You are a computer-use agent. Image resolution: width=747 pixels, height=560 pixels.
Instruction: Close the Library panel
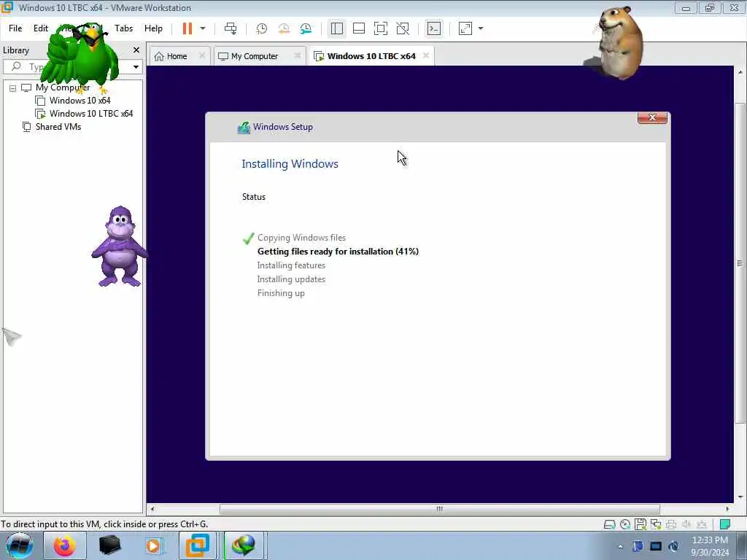pos(136,50)
